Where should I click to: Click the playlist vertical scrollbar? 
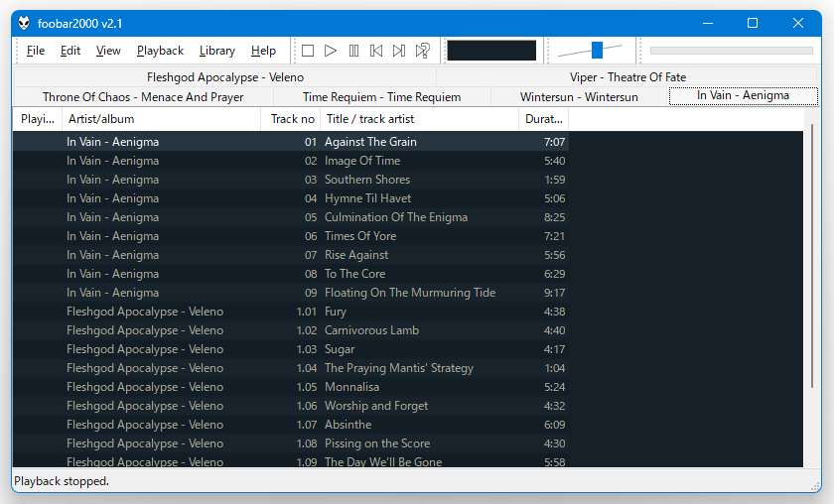(x=812, y=256)
